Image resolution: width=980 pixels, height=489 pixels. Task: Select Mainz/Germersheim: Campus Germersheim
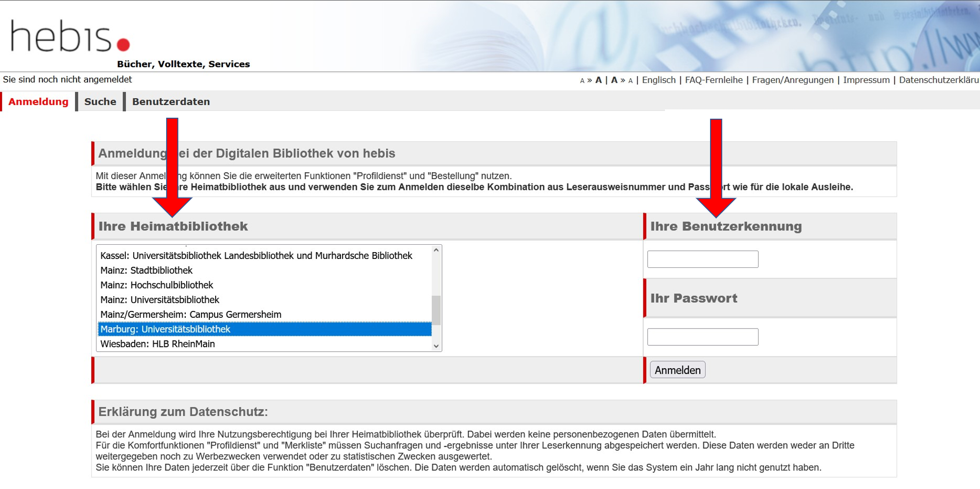pos(265,314)
